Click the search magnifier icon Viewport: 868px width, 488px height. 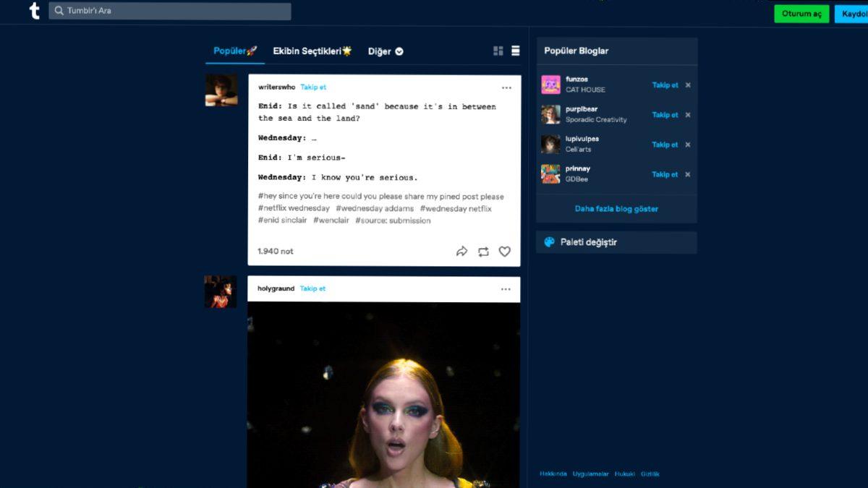click(x=58, y=11)
